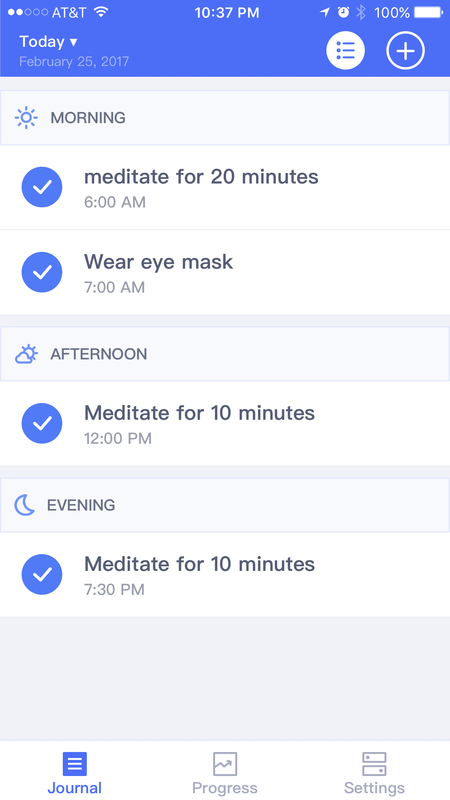The width and height of the screenshot is (450, 800).
Task: Uncheck the 7:30 PM meditation checkmark
Action: pos(42,574)
